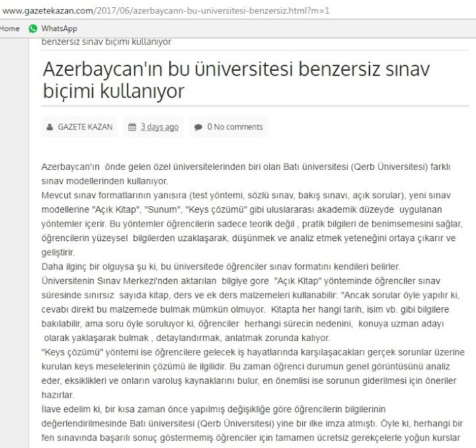Click the sentence starting 'Daha ilginç bir olguysa'
The height and width of the screenshot is (448, 476).
[221, 266]
